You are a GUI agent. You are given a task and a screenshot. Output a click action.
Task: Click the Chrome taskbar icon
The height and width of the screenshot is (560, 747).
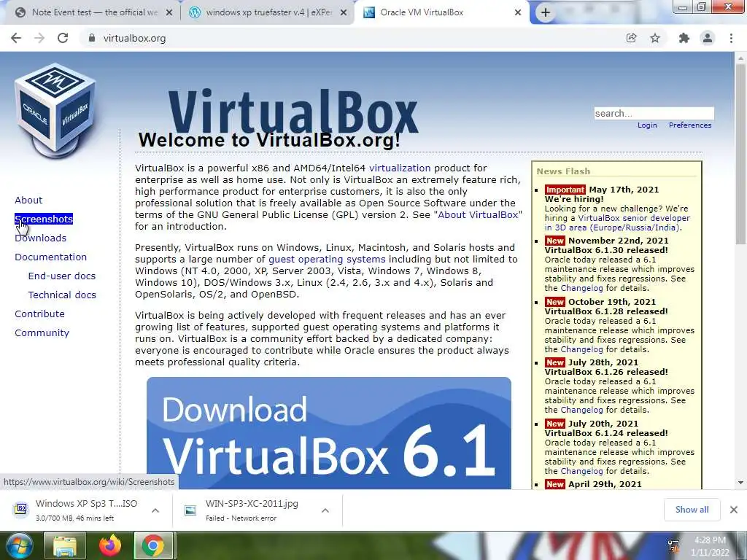(152, 545)
